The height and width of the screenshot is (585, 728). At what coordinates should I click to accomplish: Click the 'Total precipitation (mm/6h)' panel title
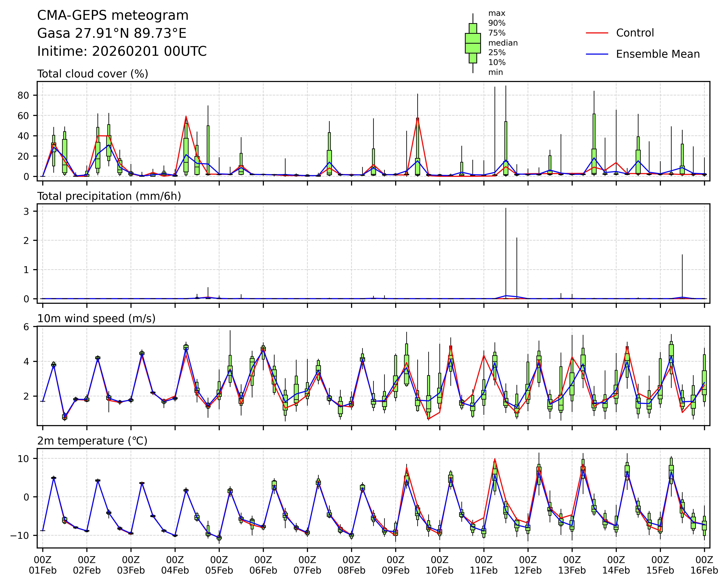pos(109,196)
